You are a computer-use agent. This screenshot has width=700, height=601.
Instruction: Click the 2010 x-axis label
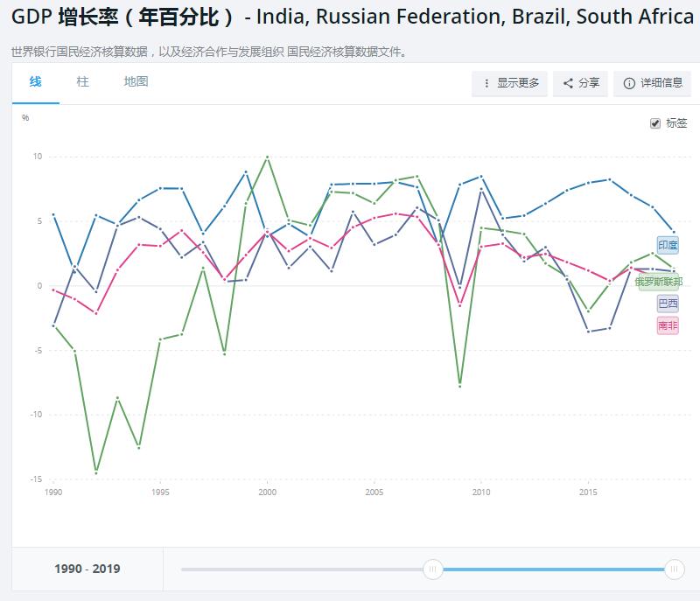(x=481, y=493)
